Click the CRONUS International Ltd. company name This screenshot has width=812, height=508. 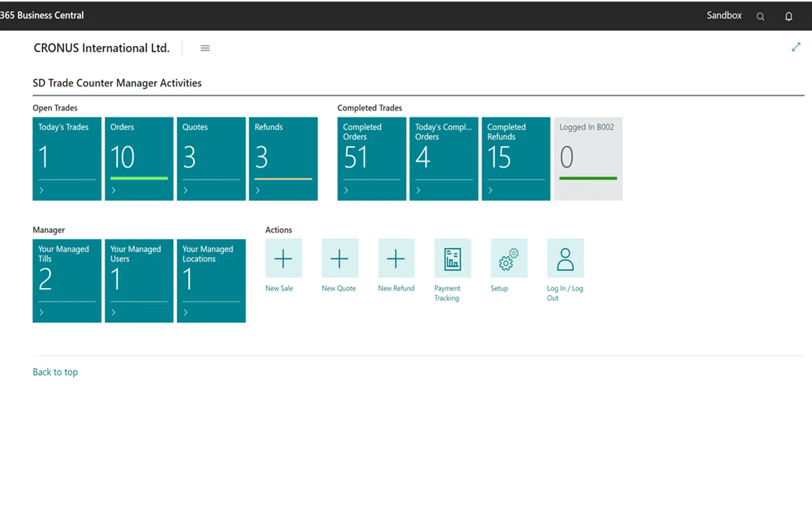(101, 48)
